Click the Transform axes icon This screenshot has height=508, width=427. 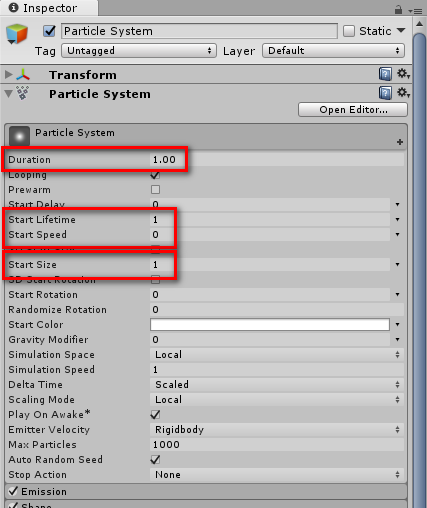(x=23, y=75)
